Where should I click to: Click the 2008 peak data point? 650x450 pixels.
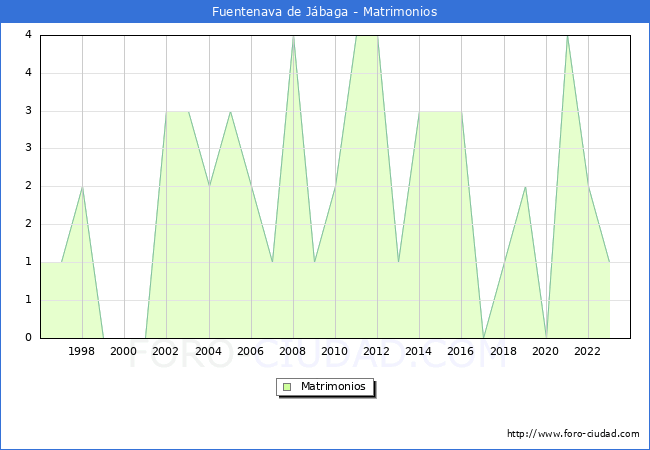tap(293, 36)
